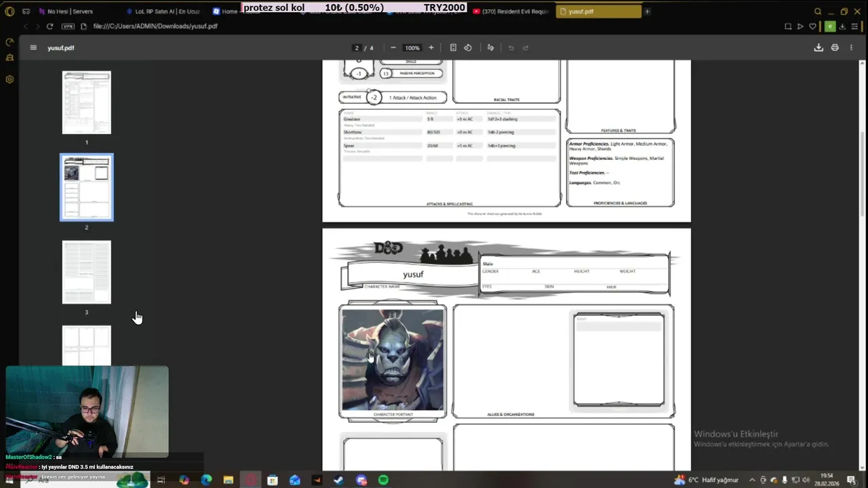Switch to the LoL RP Satın Al tab
The image size is (868, 488).
(x=163, y=12)
